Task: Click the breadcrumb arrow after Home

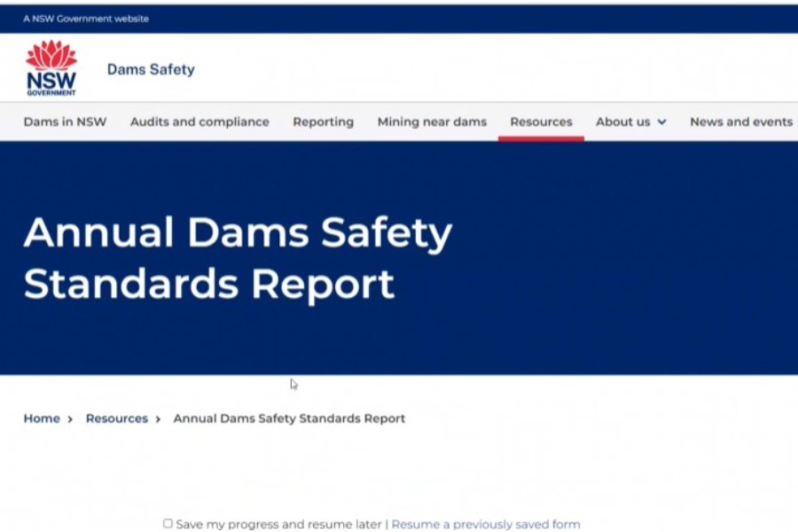Action: click(69, 419)
